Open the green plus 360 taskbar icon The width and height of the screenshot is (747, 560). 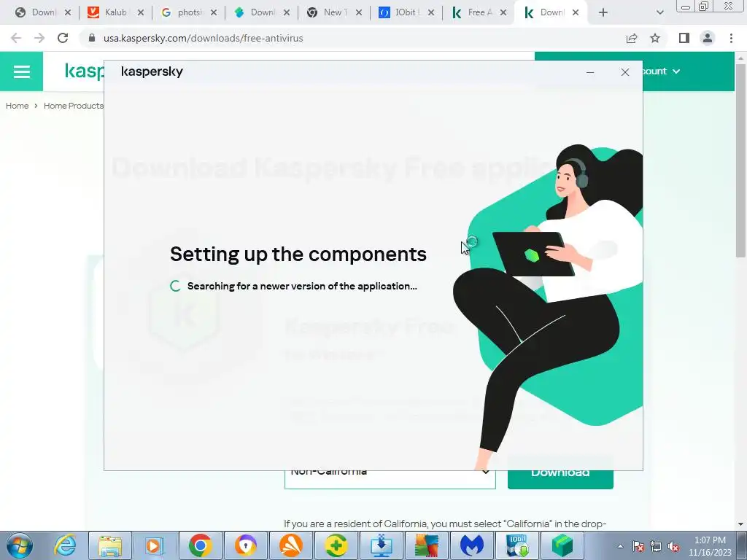pos(336,545)
